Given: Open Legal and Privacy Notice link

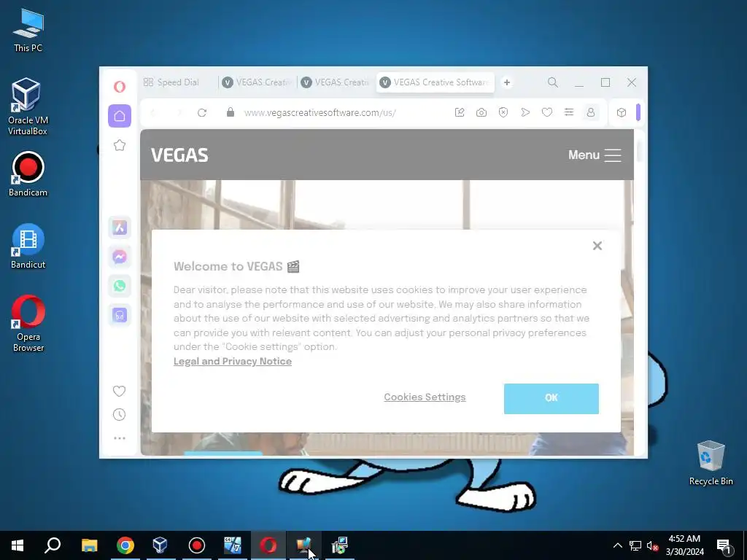Looking at the screenshot, I should [x=233, y=362].
